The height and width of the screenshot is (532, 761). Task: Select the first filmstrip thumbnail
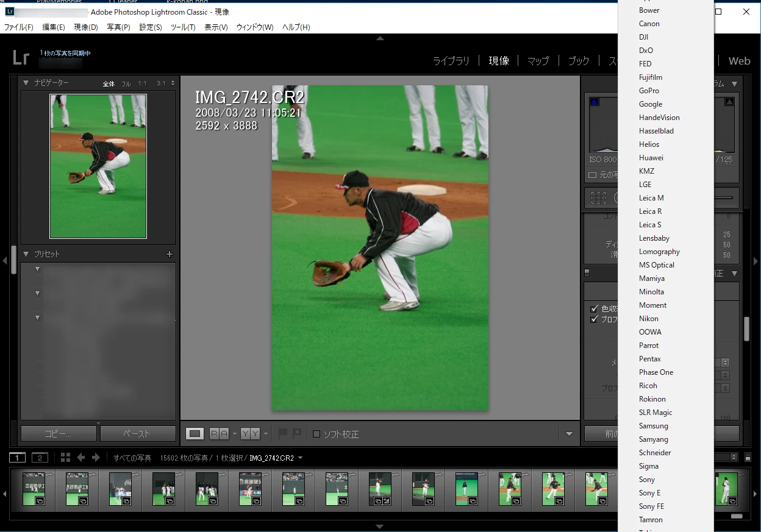pyautogui.click(x=34, y=489)
